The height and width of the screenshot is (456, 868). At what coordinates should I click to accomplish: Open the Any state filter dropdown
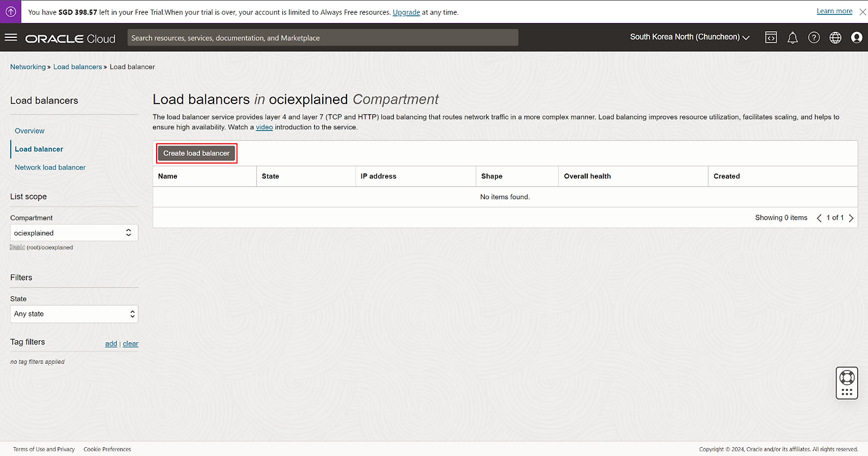pyautogui.click(x=74, y=314)
